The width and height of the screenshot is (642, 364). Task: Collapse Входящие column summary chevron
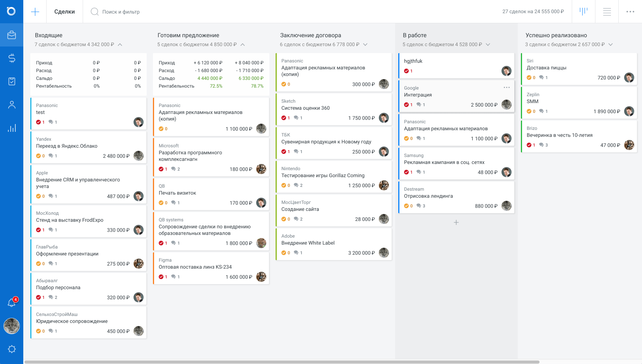120,45
